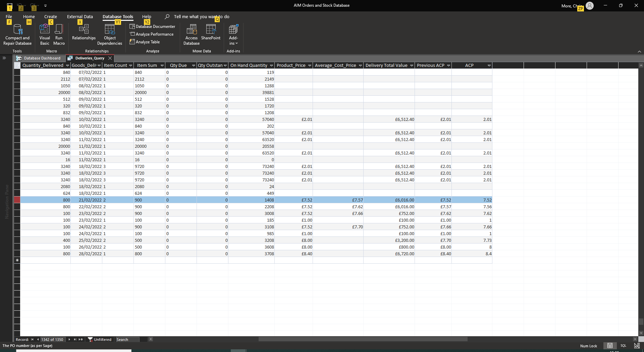Switch to Design View in status bar
Image resolution: width=644 pixels, height=352 pixels.
click(637, 346)
